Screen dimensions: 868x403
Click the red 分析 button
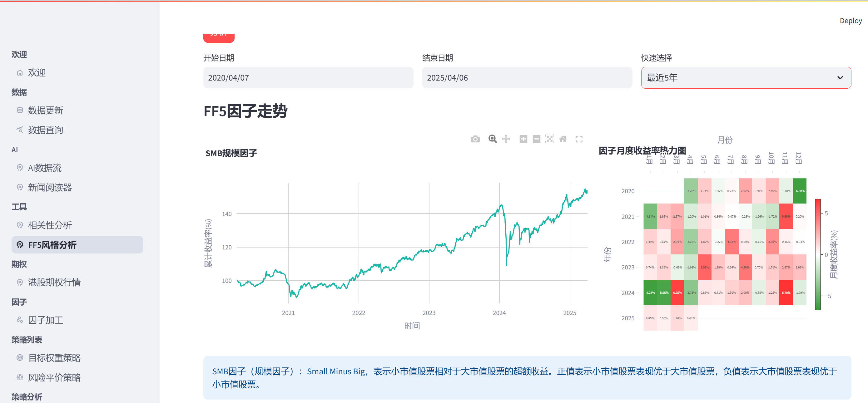click(x=219, y=37)
